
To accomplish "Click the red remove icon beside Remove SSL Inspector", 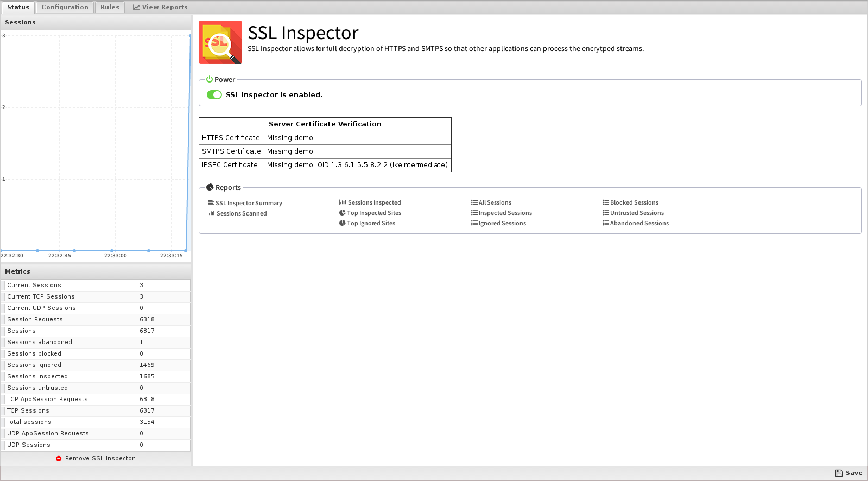I will 59,459.
